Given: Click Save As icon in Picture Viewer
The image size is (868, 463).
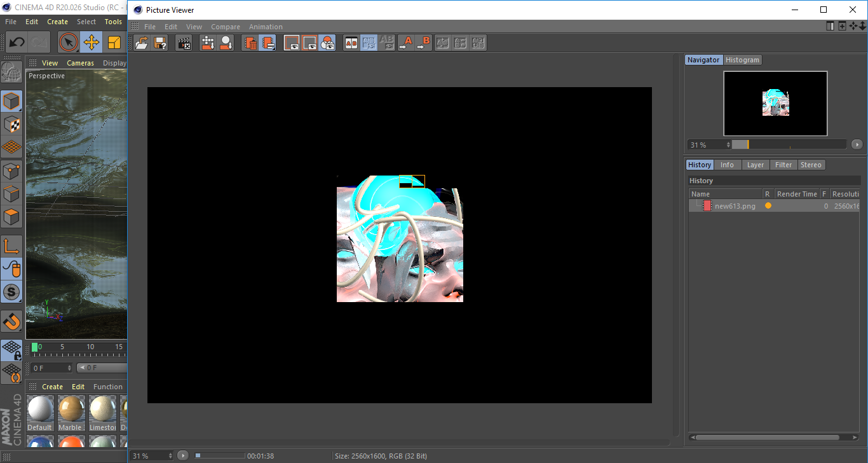Looking at the screenshot, I should pos(160,43).
